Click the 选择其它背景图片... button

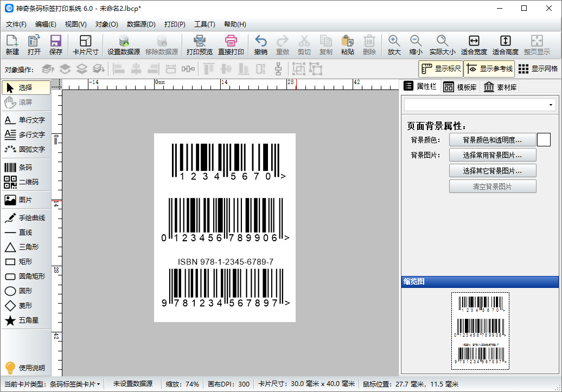pyautogui.click(x=493, y=171)
